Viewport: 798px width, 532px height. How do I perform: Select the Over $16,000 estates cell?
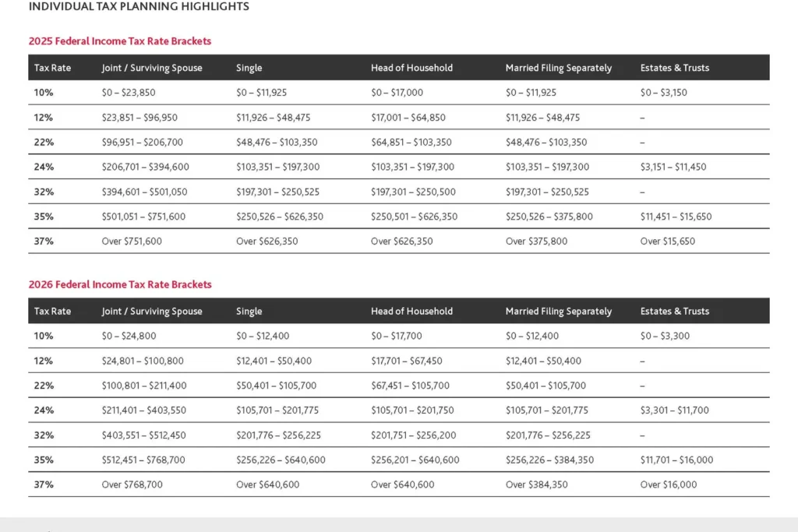(x=666, y=485)
